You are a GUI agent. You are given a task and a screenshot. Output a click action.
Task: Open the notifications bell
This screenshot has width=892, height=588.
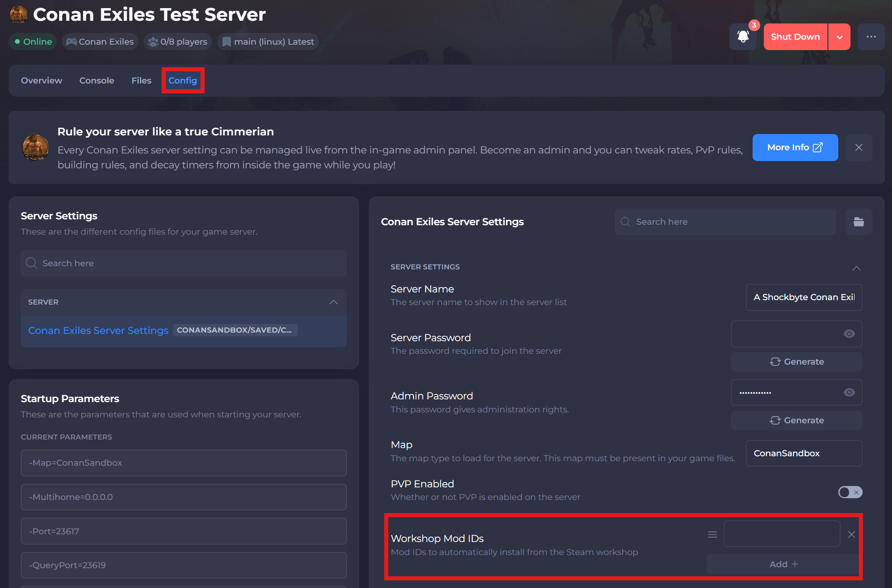[x=743, y=37]
